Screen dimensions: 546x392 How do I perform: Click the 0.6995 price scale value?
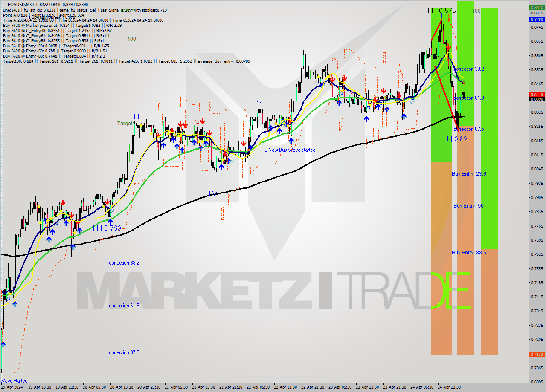[536, 382]
